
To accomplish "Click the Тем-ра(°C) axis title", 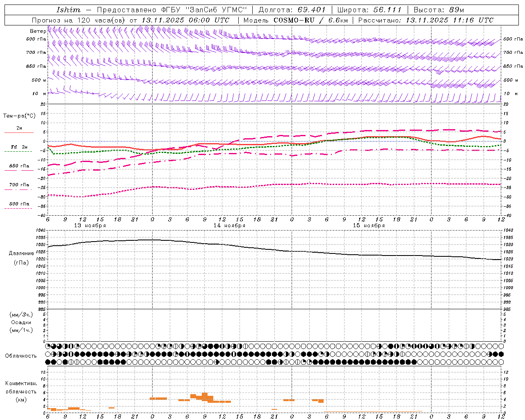I will coord(19,116).
